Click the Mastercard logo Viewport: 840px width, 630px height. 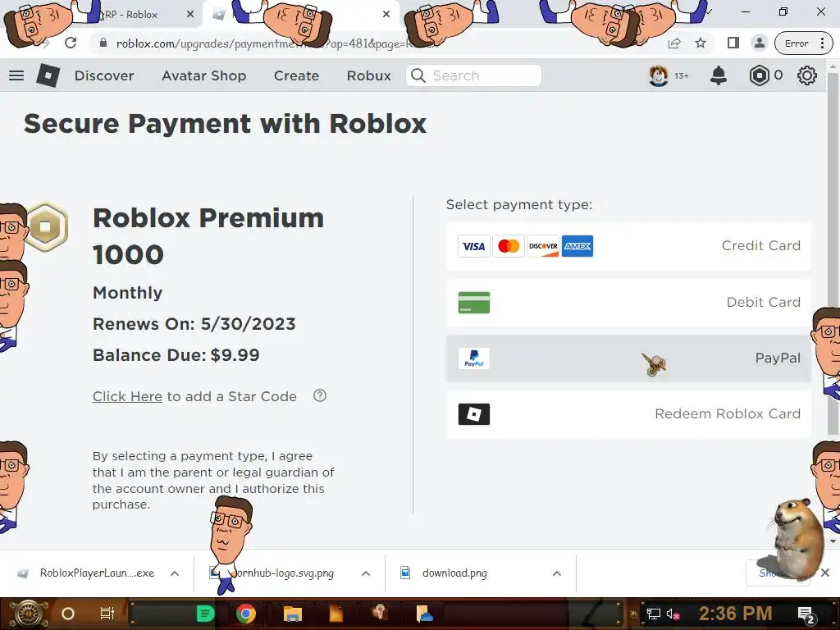click(509, 246)
